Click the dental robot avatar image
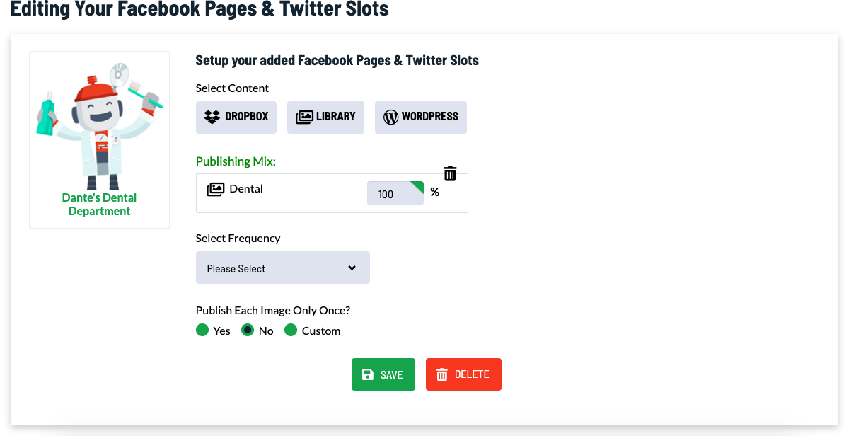 tap(100, 126)
